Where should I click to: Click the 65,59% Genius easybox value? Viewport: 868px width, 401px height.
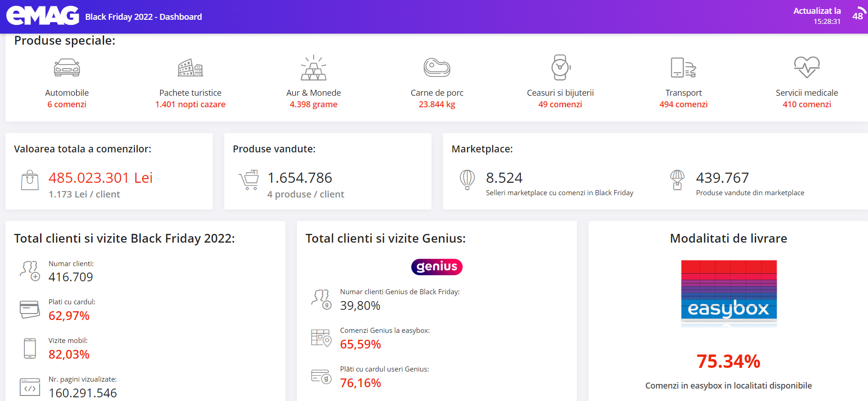361,344
